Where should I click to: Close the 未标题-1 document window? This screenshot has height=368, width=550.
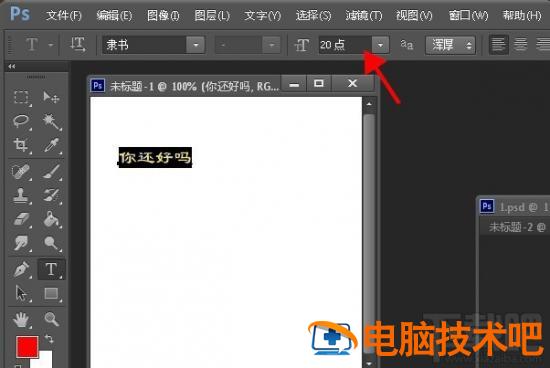coord(353,83)
